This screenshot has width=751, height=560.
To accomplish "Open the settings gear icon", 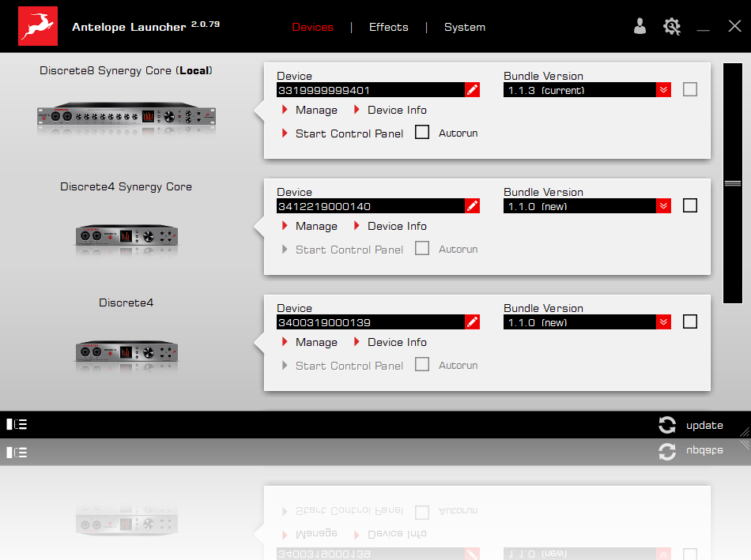I will 671,26.
